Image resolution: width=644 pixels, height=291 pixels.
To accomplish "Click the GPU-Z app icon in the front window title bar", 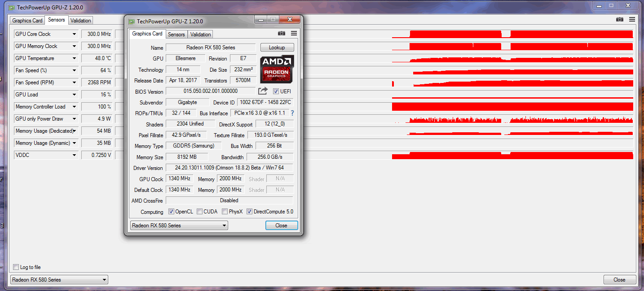I will pyautogui.click(x=132, y=21).
